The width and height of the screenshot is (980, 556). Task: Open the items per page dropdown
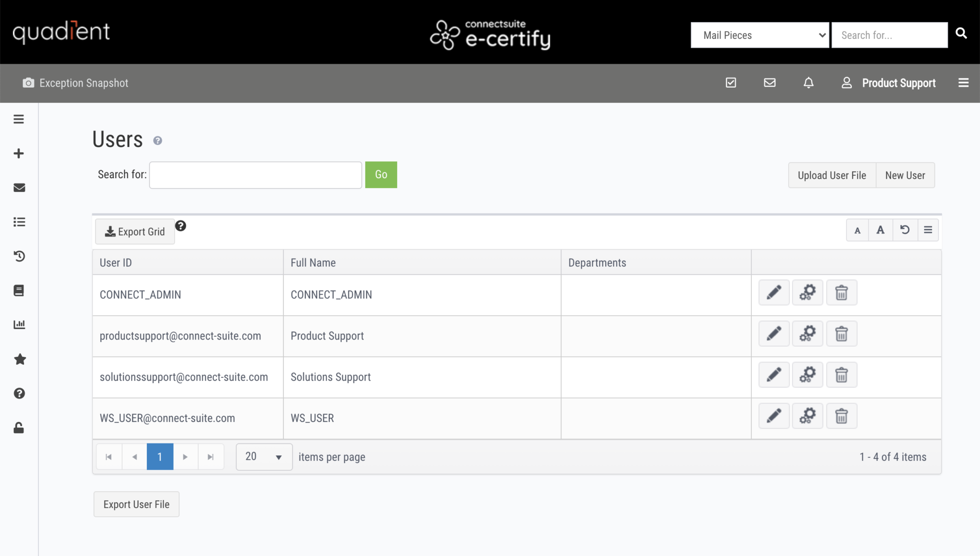264,456
